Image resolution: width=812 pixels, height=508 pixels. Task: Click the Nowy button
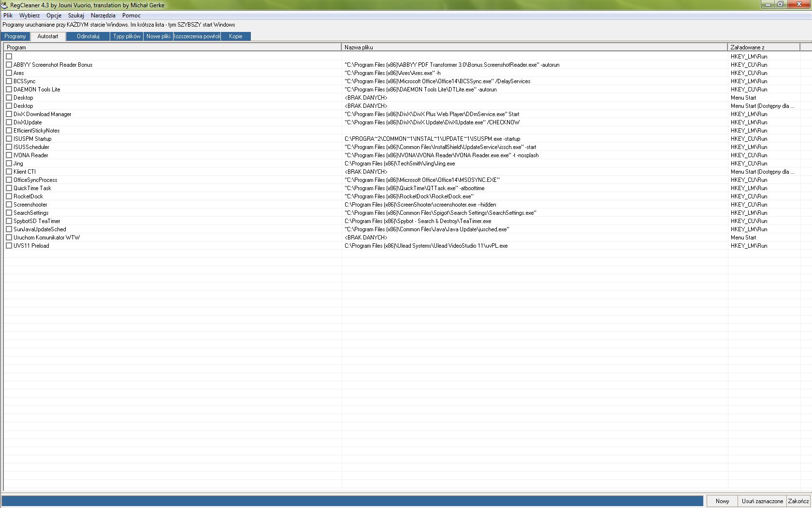(x=722, y=501)
